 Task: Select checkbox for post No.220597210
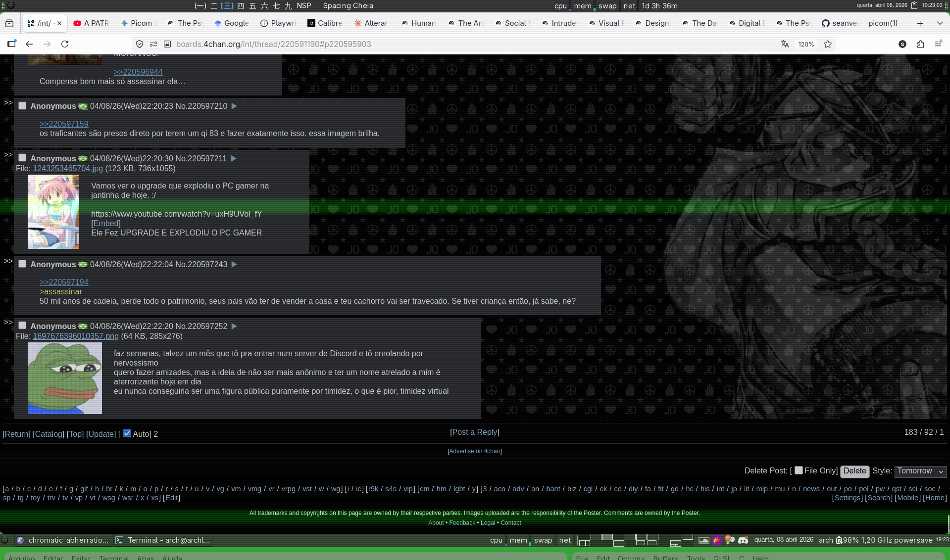click(22, 106)
